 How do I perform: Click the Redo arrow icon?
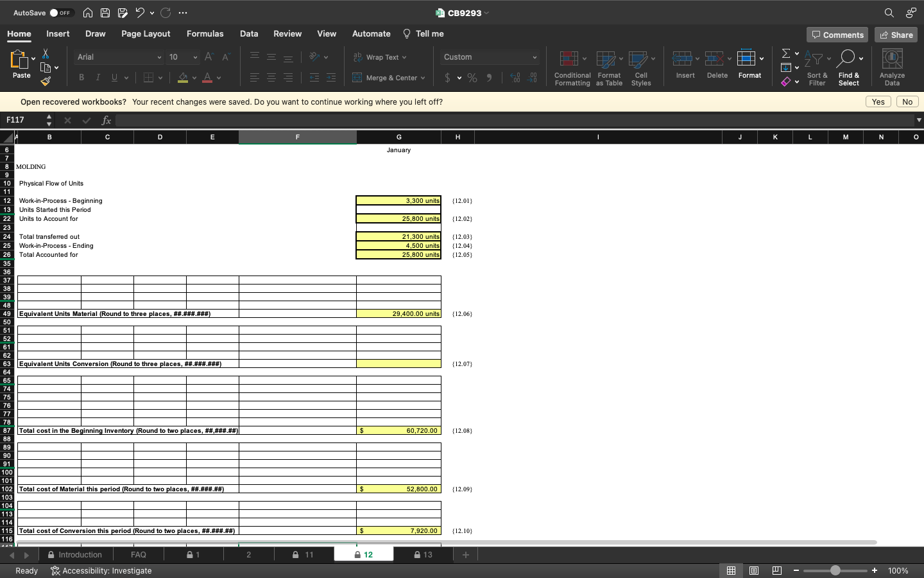(166, 13)
